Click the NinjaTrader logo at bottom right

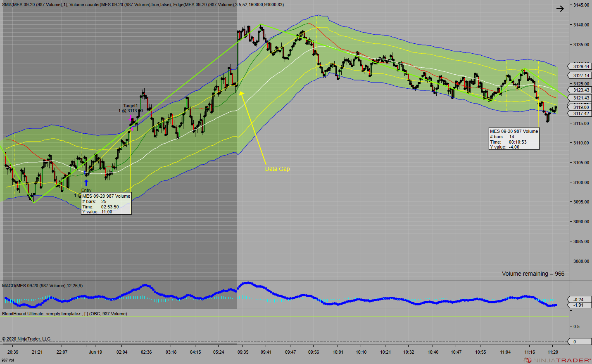(x=558, y=360)
